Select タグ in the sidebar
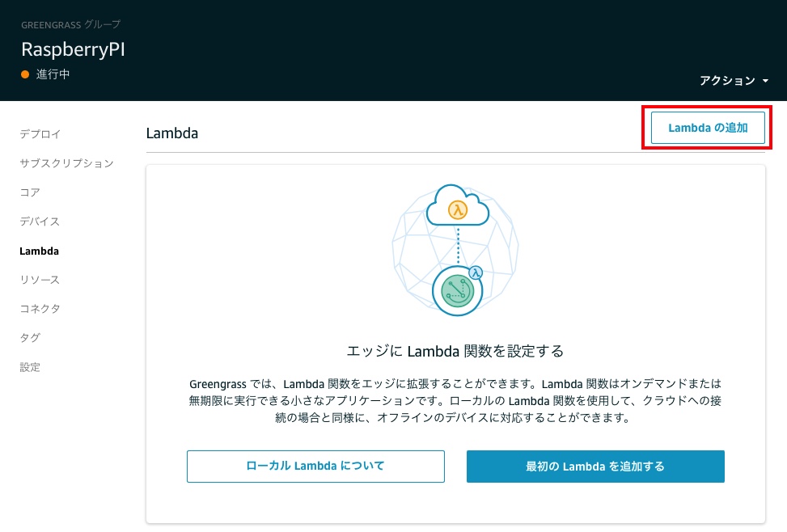 point(30,338)
